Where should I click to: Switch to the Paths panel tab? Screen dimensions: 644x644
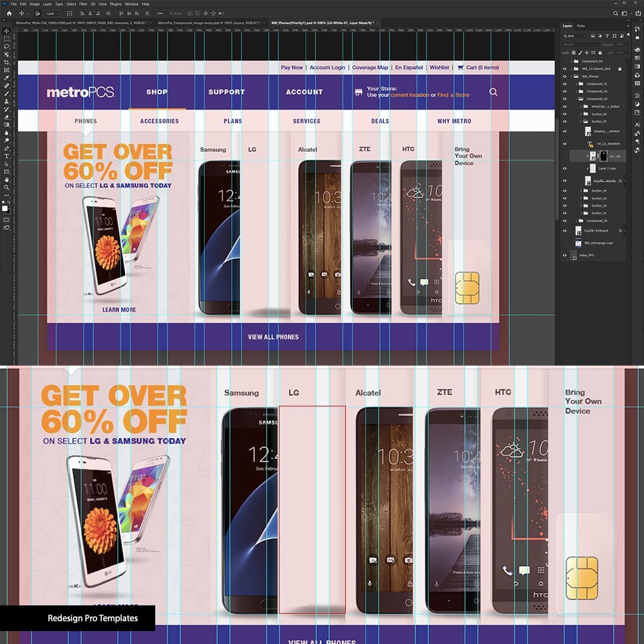coord(581,26)
